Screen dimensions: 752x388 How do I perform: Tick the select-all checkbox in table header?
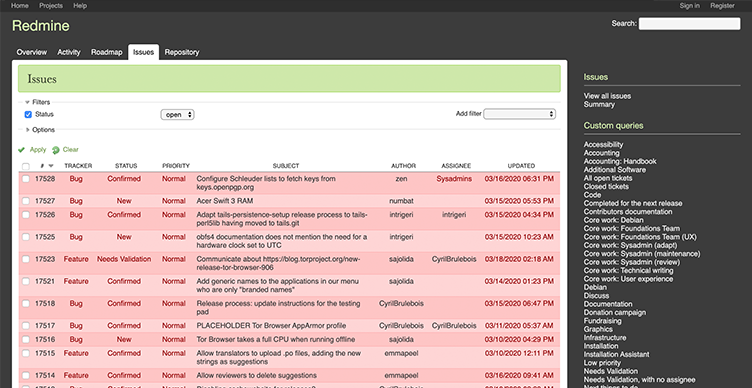pyautogui.click(x=25, y=166)
